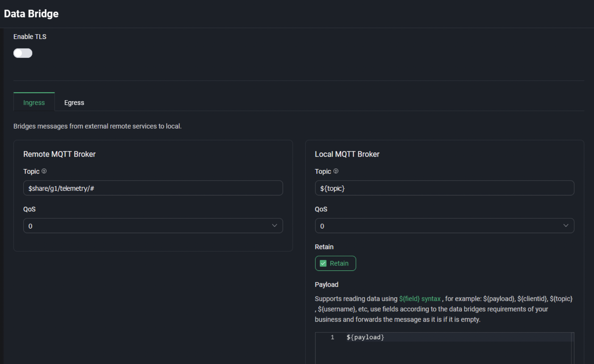Open the Remote MQTT Broker QoS dropdown
This screenshot has height=364, width=594.
153,225
